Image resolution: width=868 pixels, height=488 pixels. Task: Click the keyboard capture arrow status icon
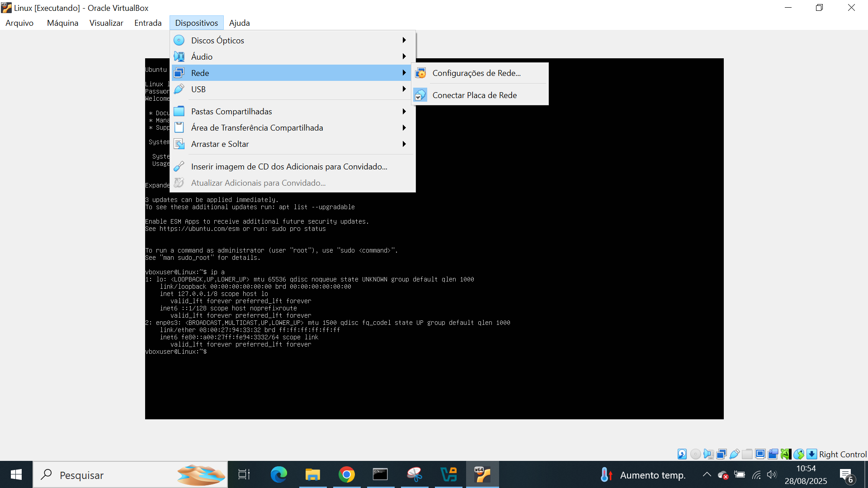click(812, 454)
